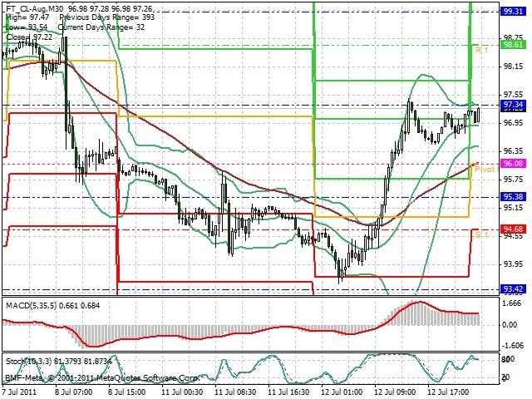Click the Pivot text label on chart
This screenshot has width=532, height=399.
(x=485, y=169)
